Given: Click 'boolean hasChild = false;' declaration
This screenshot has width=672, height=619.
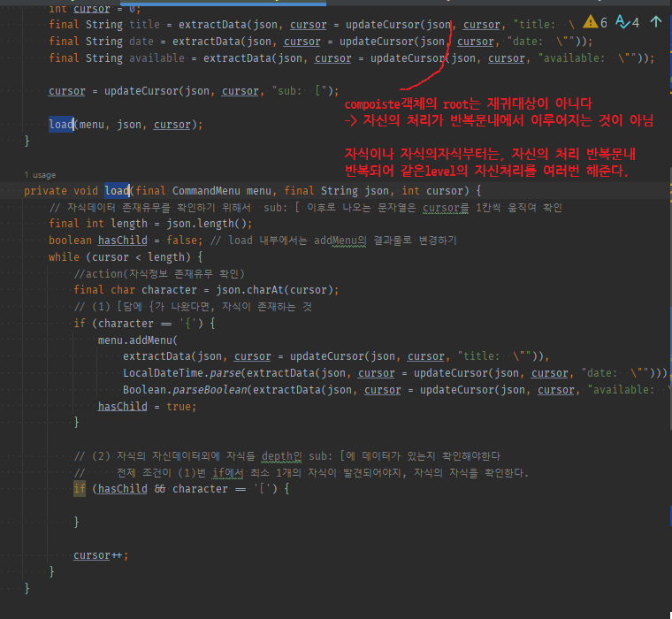Looking at the screenshot, I should (x=126, y=241).
